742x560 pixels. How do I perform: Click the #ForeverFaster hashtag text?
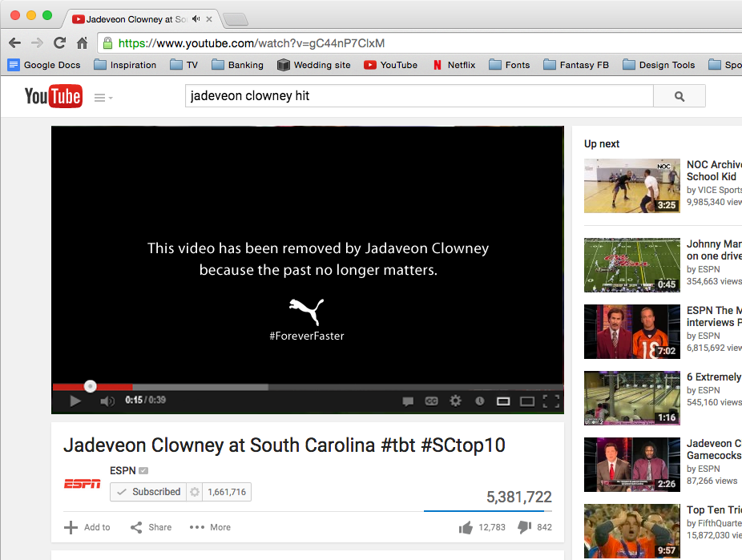(307, 336)
